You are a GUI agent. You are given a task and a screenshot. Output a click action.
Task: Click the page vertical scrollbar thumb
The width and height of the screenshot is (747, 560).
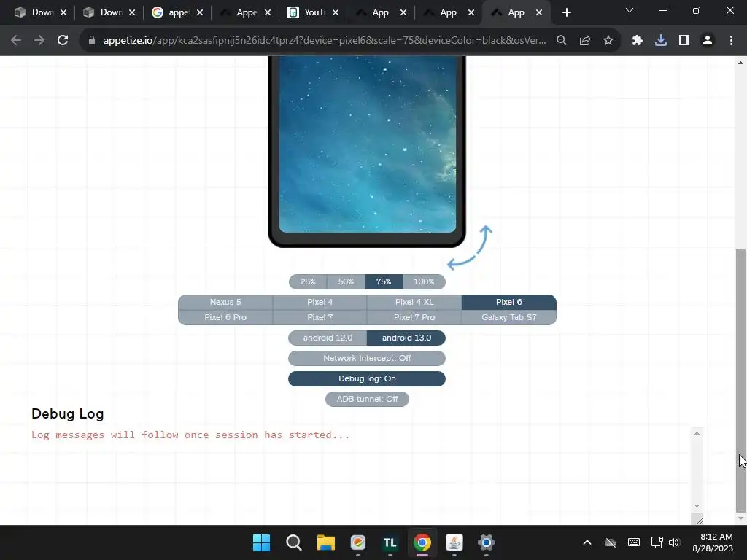coord(740,380)
